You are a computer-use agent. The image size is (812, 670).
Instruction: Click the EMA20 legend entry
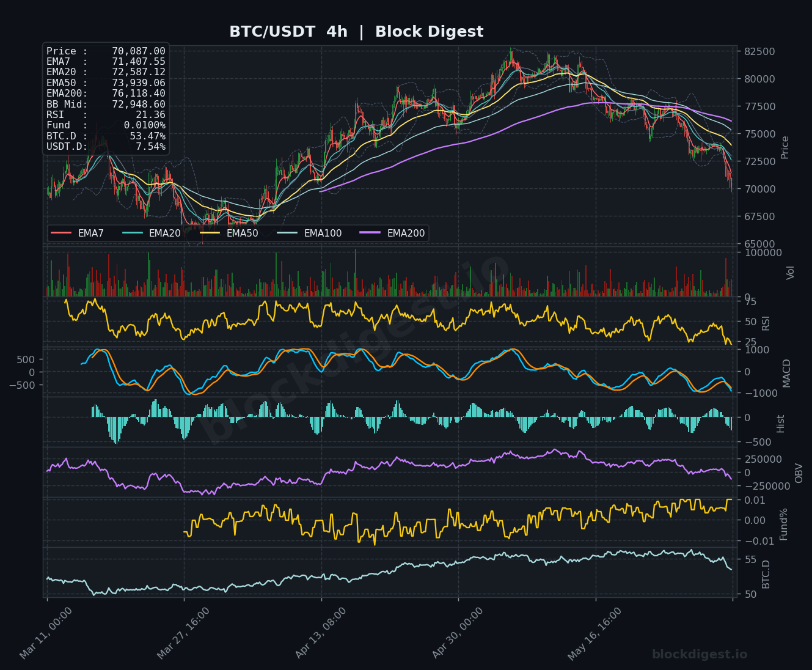[152, 233]
